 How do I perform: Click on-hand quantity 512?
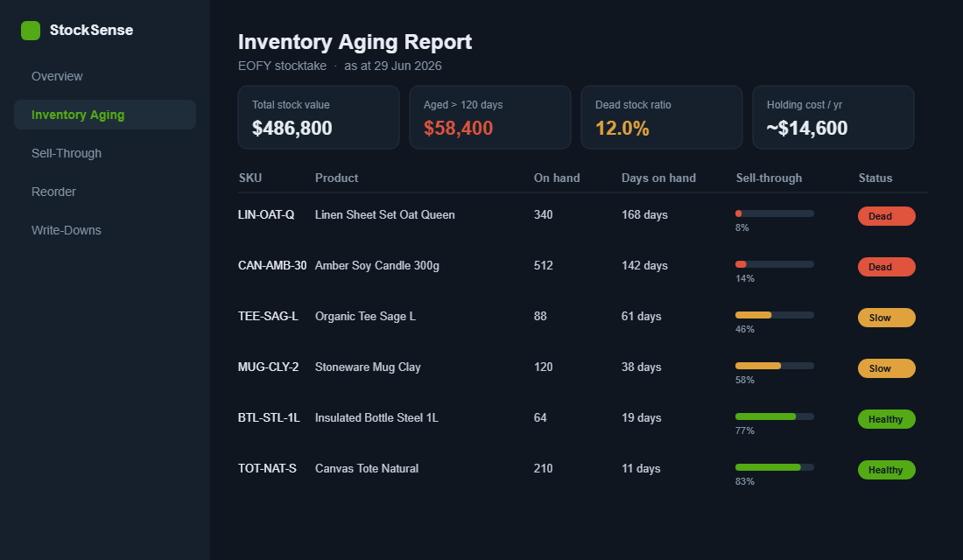tap(543, 266)
